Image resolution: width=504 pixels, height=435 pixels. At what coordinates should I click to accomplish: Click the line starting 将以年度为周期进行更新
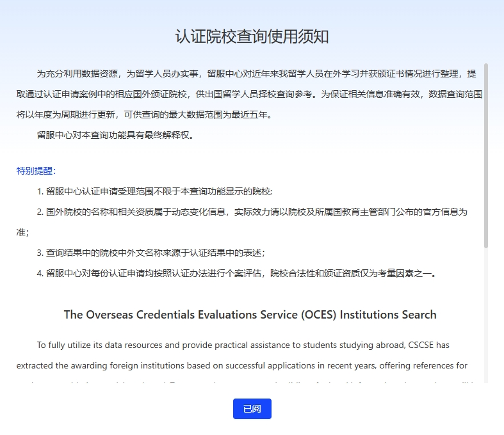coord(144,115)
